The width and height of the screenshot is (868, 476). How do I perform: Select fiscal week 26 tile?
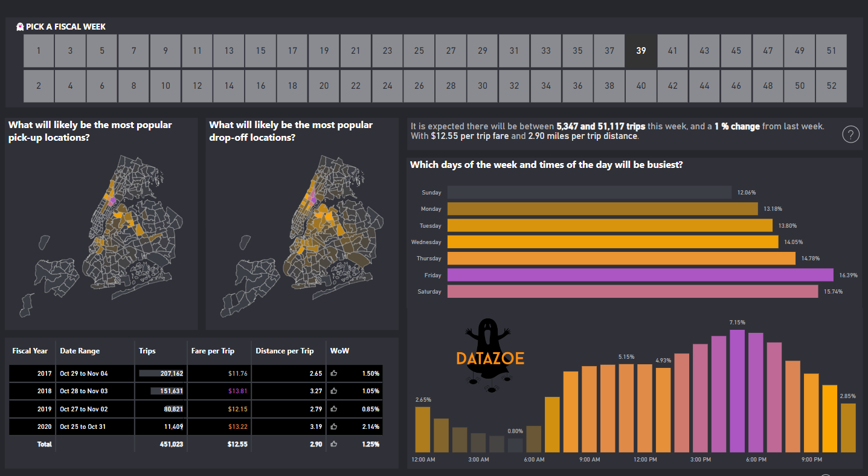pos(419,86)
